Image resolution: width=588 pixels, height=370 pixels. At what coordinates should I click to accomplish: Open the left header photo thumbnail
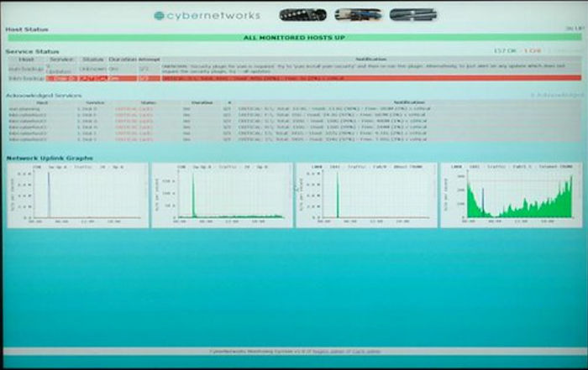click(x=302, y=14)
